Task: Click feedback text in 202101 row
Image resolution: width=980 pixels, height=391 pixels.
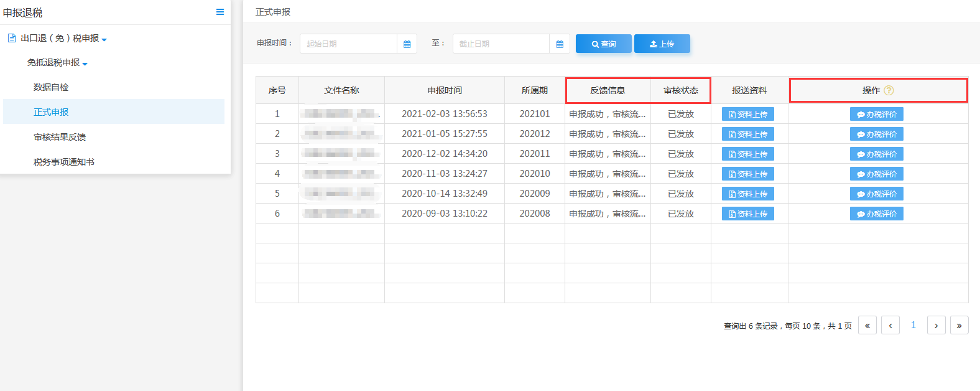Action: tap(608, 114)
